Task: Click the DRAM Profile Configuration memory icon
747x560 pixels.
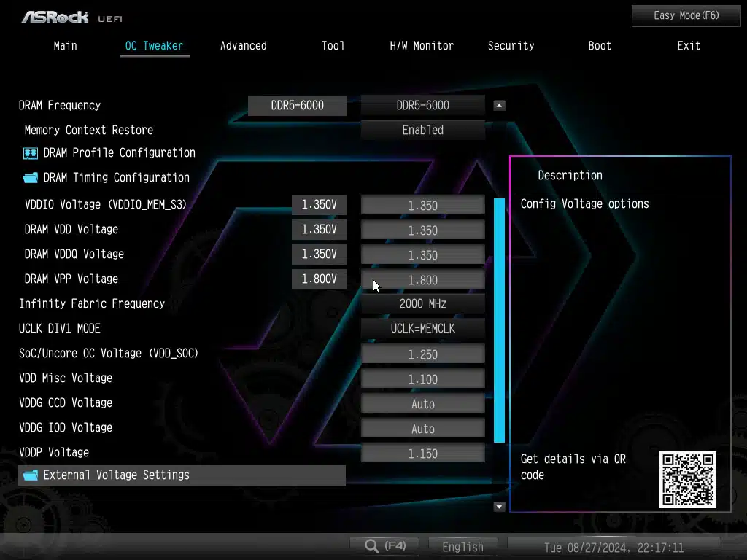Action: (31, 153)
